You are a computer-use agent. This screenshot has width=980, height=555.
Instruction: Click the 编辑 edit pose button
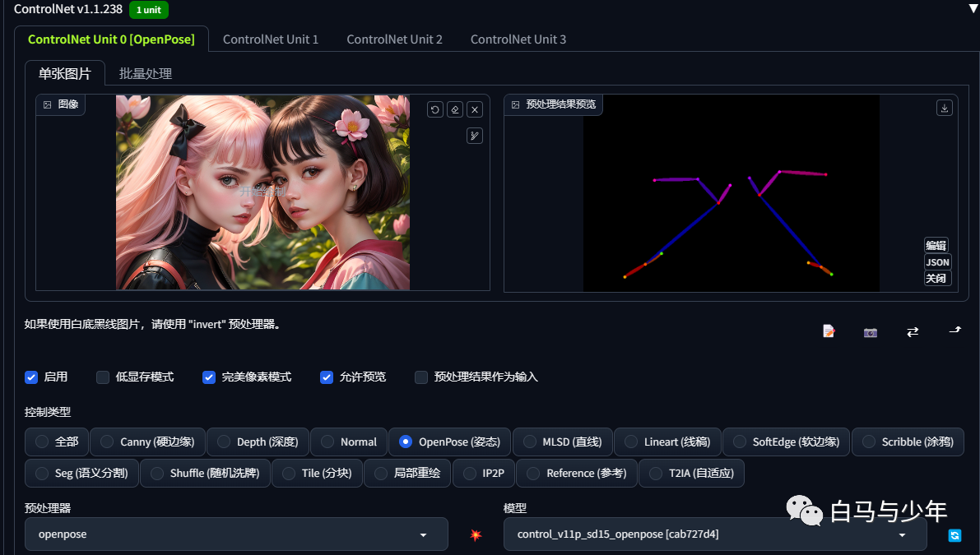click(936, 245)
